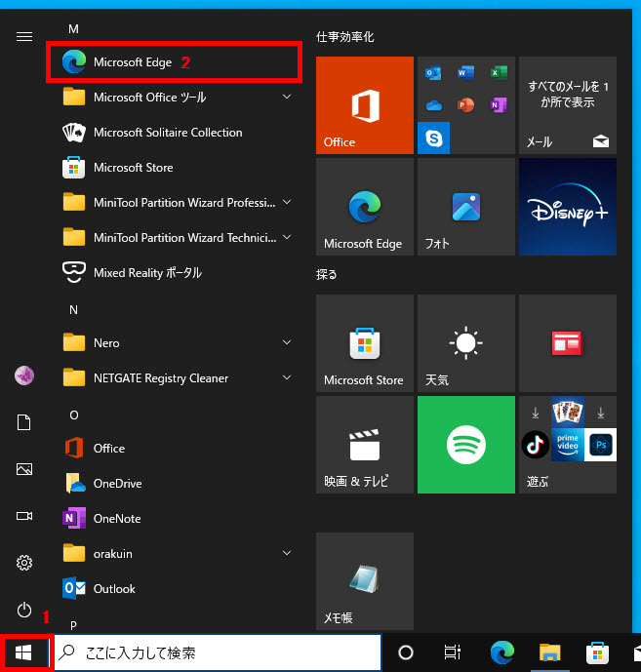Open the Microsoft Store tile
Image resolution: width=641 pixels, height=672 pixels.
[364, 343]
